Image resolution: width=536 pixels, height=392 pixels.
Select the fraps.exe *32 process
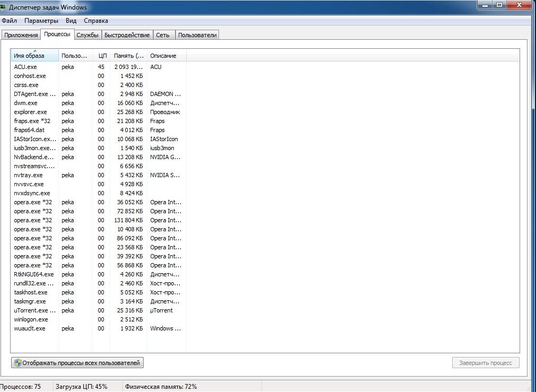pos(99,121)
